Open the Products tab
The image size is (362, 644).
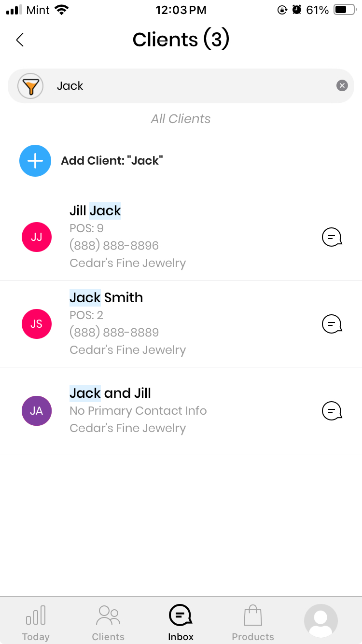tap(253, 623)
